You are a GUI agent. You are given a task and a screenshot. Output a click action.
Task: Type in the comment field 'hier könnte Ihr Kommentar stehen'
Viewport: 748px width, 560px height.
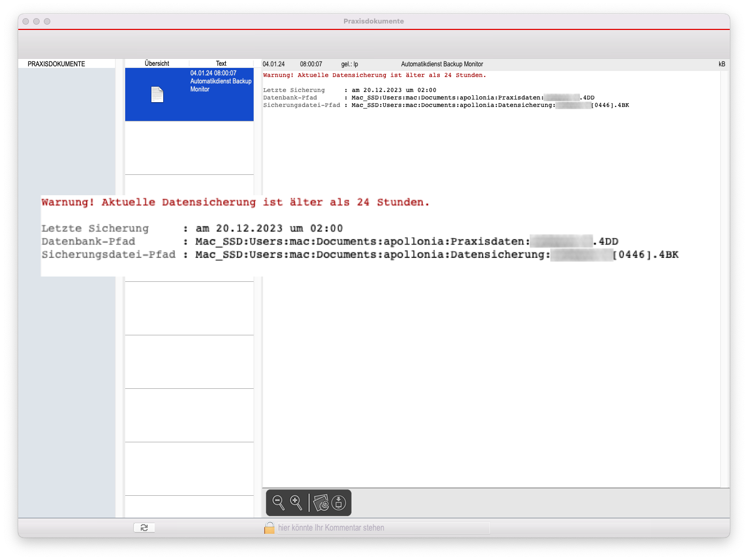[x=383, y=528]
